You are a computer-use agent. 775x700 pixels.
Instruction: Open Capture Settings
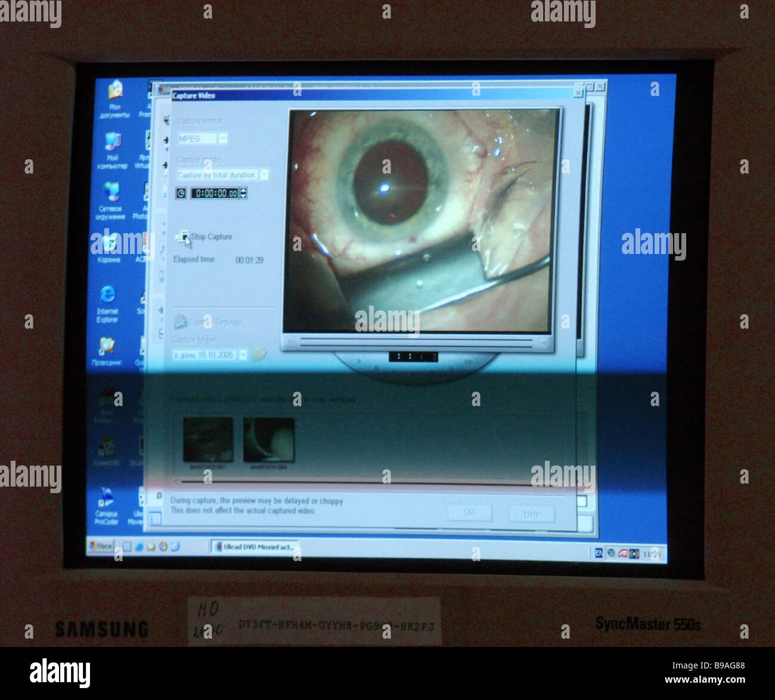pyautogui.click(x=207, y=322)
